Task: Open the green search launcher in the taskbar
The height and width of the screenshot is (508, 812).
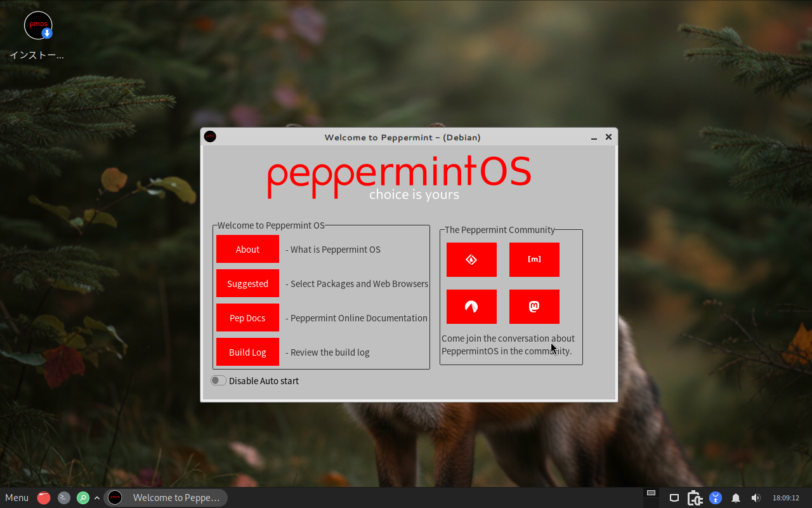Action: pos(83,498)
